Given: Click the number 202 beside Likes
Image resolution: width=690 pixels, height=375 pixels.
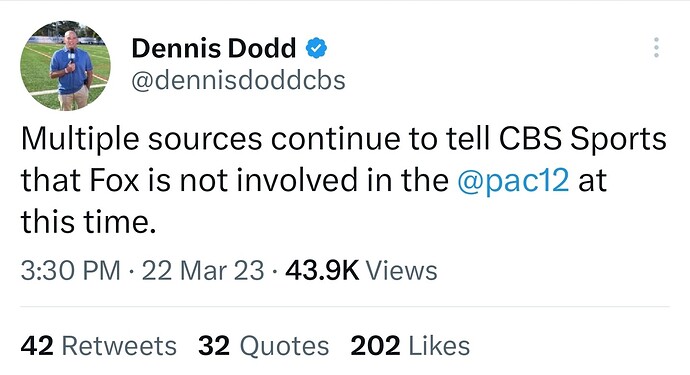Looking at the screenshot, I should click(375, 346).
